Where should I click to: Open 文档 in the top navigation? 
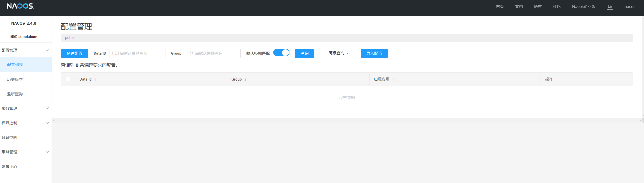[519, 7]
